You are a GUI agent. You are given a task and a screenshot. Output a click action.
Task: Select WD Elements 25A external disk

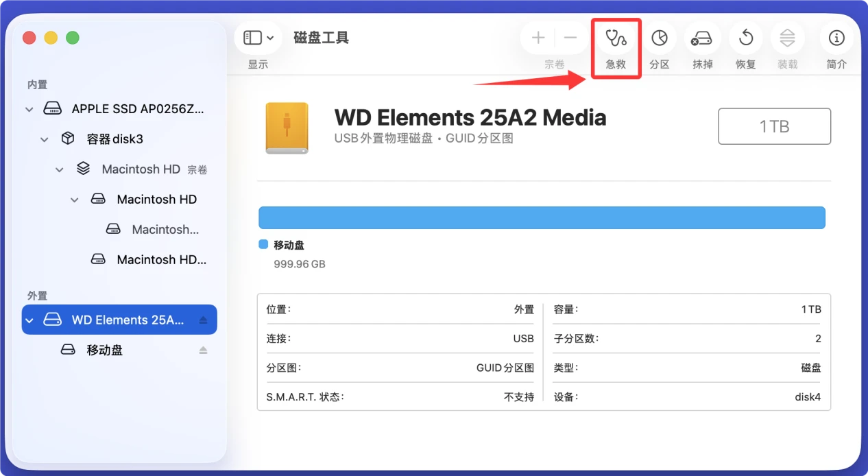pos(119,320)
